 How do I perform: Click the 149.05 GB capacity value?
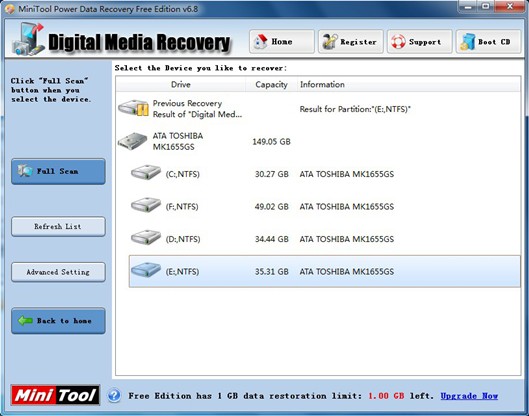pos(271,142)
